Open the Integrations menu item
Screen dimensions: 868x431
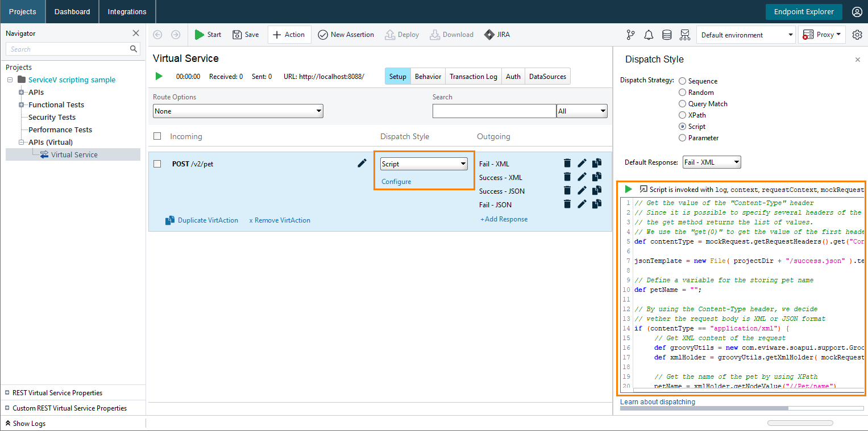click(127, 11)
